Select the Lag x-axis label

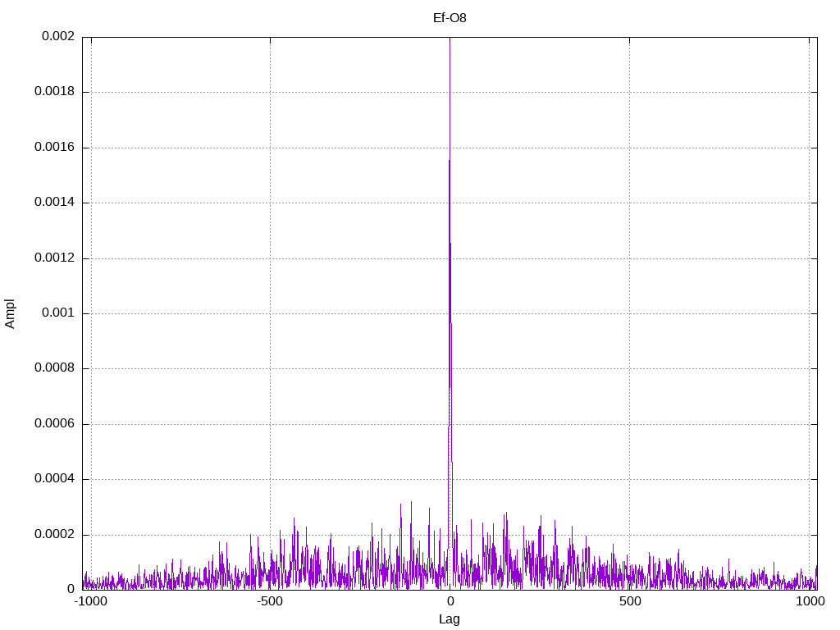point(450,619)
